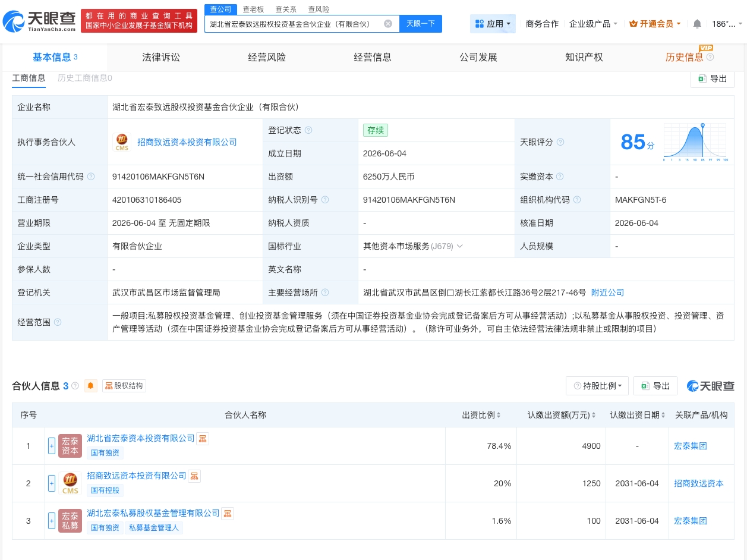Click the red 国家中小企业发展子基金 banner

click(139, 21)
